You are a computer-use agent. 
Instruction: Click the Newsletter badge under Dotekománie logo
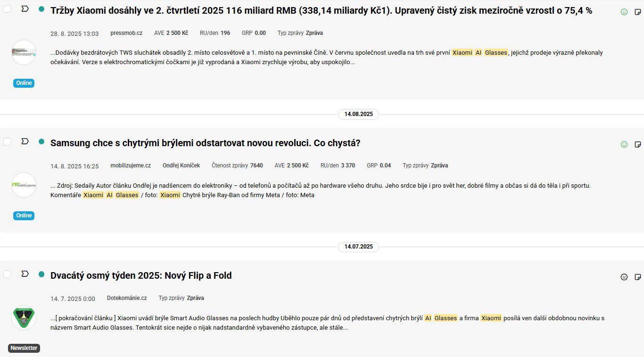click(x=24, y=348)
